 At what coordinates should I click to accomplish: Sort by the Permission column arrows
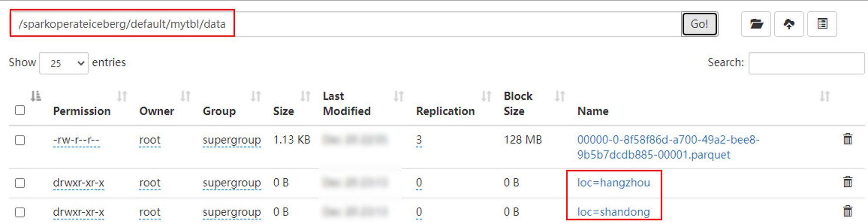coord(122,96)
